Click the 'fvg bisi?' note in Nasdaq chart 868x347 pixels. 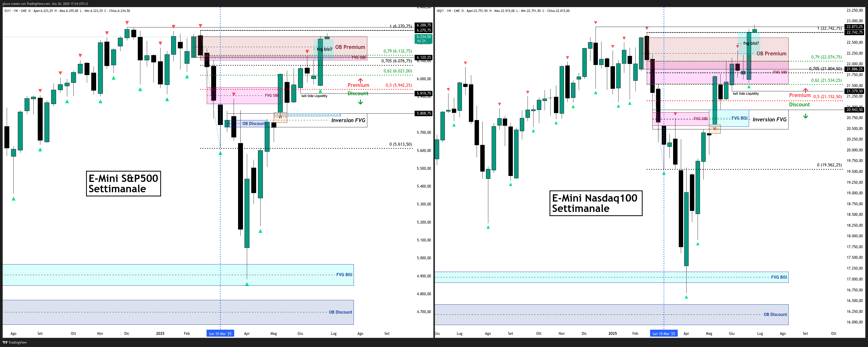[x=751, y=43]
